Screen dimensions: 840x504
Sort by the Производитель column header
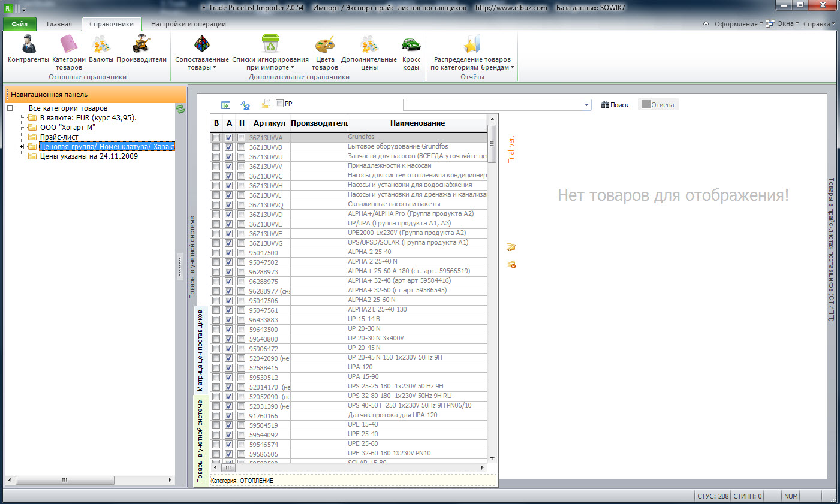pos(319,123)
